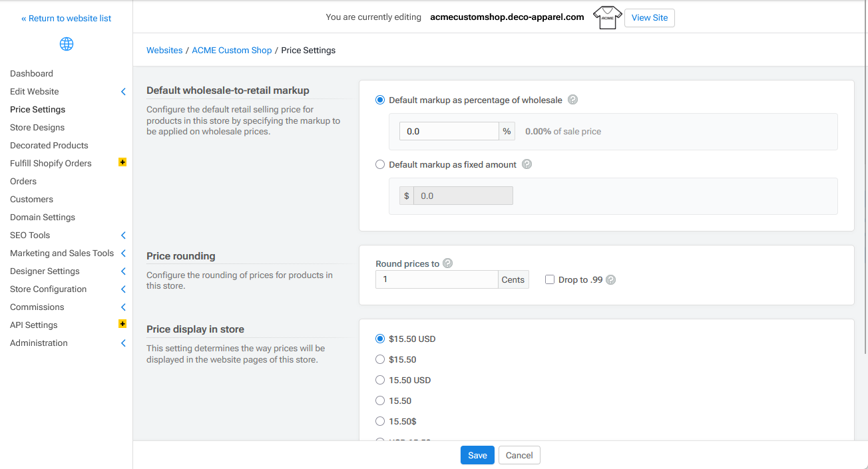This screenshot has width=868, height=469.
Task: Expand the Edit Website menu
Action: 123,92
